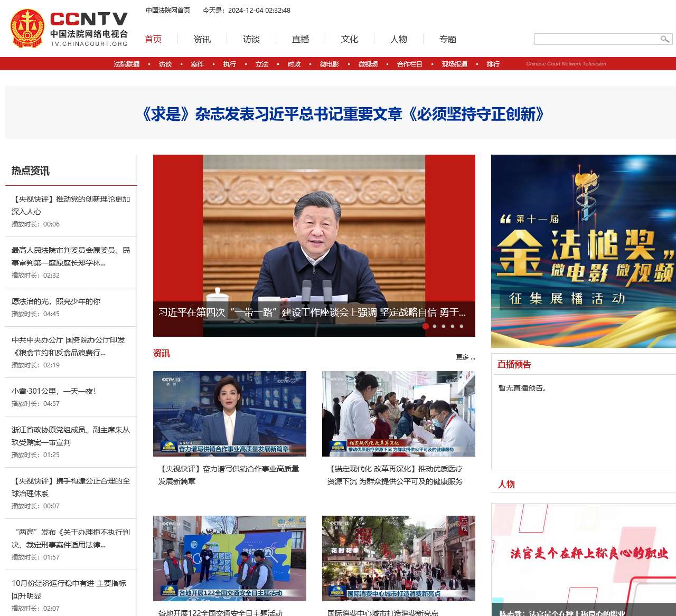676x616 pixels.
Task: Select the fifth carousel dot
Action: [x=462, y=326]
